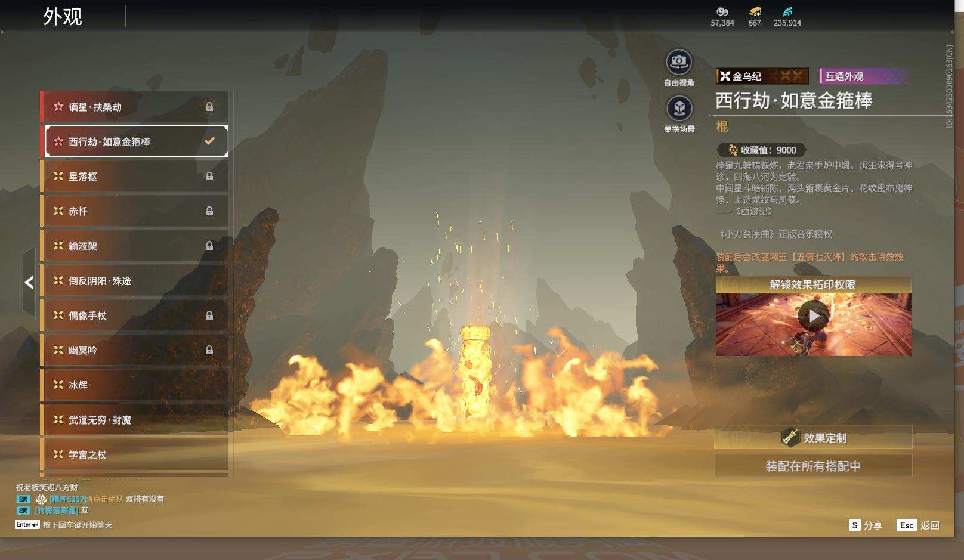Screen dimensions: 964x560
Task: Select the 学宫之杖 skin
Action: click(135, 454)
